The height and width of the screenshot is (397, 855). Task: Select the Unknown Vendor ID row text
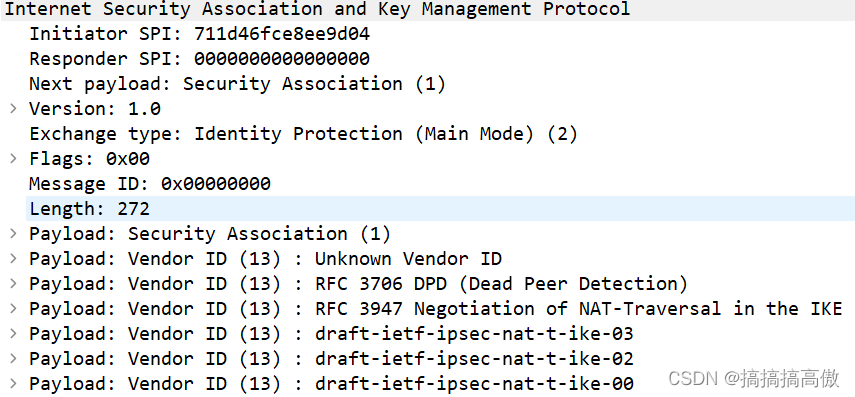click(x=266, y=258)
